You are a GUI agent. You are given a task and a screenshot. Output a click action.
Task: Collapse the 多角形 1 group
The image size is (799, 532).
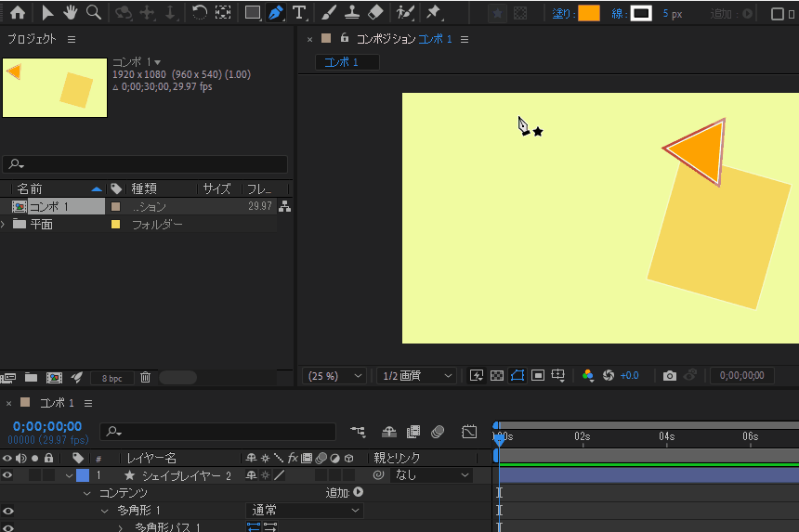tap(104, 511)
